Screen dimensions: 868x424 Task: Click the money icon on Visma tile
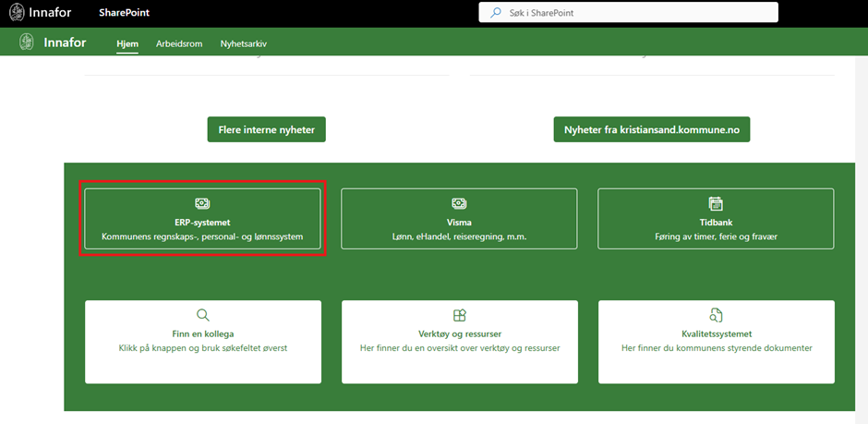[x=459, y=203]
